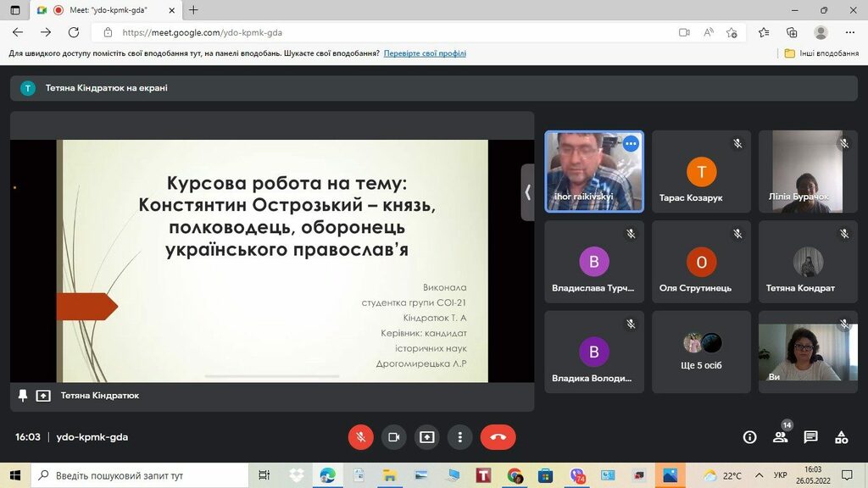Click the Read aloud icon in address bar
868x488 pixels.
tap(708, 32)
